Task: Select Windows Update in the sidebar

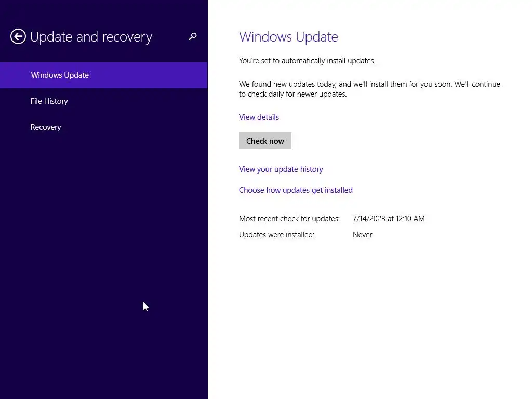Action: [x=103, y=75]
